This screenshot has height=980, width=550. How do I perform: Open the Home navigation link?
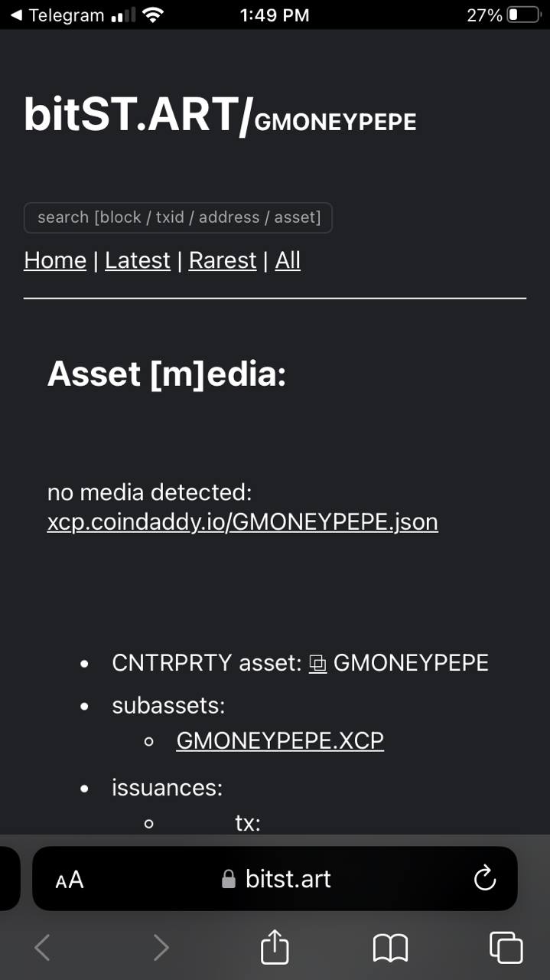(x=55, y=260)
